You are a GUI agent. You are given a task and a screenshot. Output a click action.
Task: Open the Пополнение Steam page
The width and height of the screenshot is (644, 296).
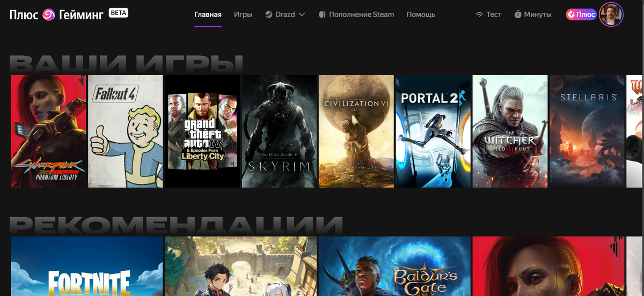pos(361,14)
